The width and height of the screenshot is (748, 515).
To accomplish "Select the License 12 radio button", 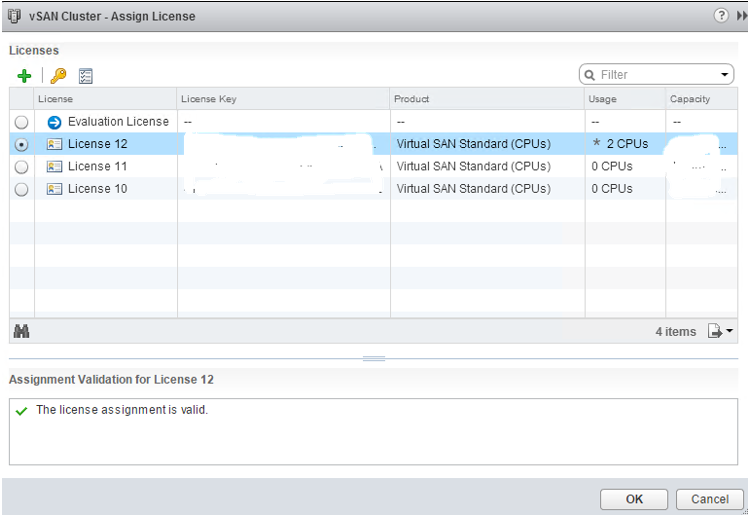I will pyautogui.click(x=21, y=144).
